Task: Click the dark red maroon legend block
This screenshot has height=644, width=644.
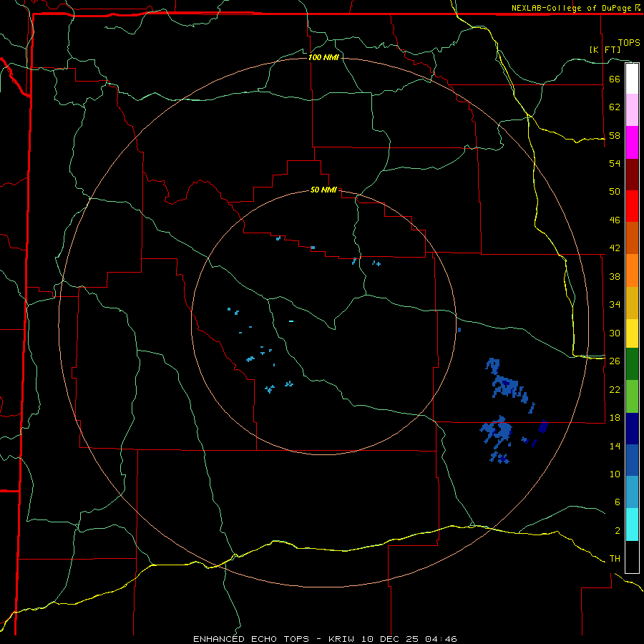Action: (x=632, y=175)
